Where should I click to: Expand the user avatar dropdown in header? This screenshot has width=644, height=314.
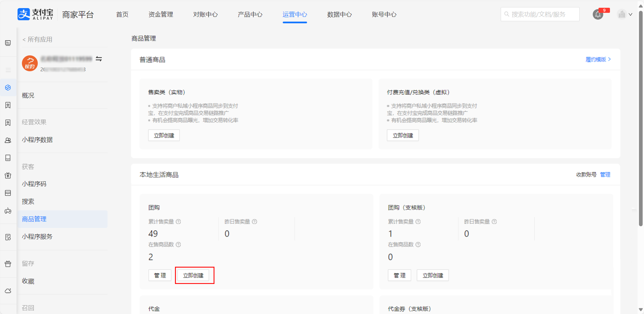[625, 15]
